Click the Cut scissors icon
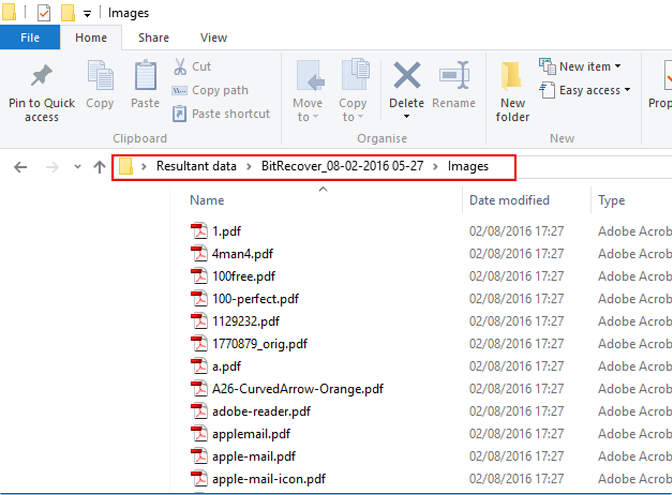The image size is (672, 495). (x=180, y=66)
